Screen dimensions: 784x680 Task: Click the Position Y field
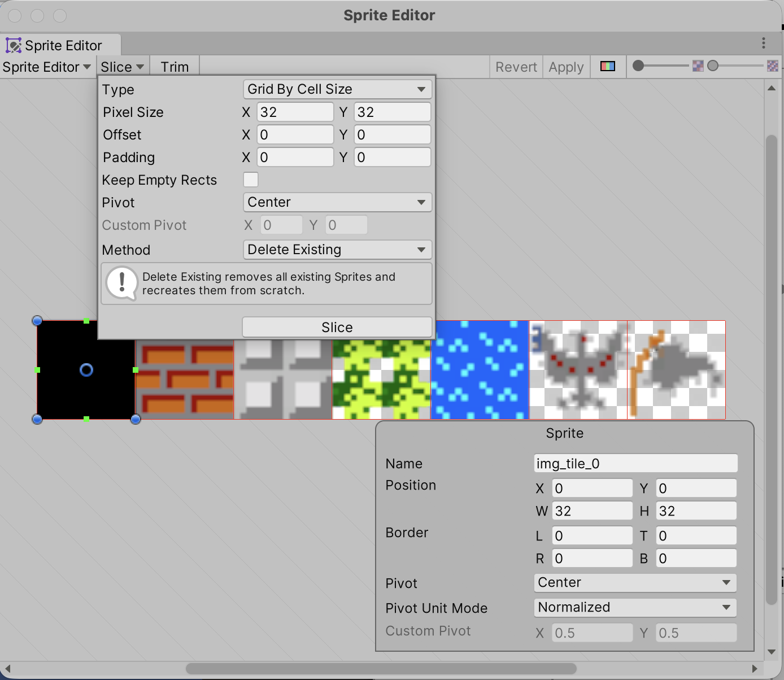[696, 488]
